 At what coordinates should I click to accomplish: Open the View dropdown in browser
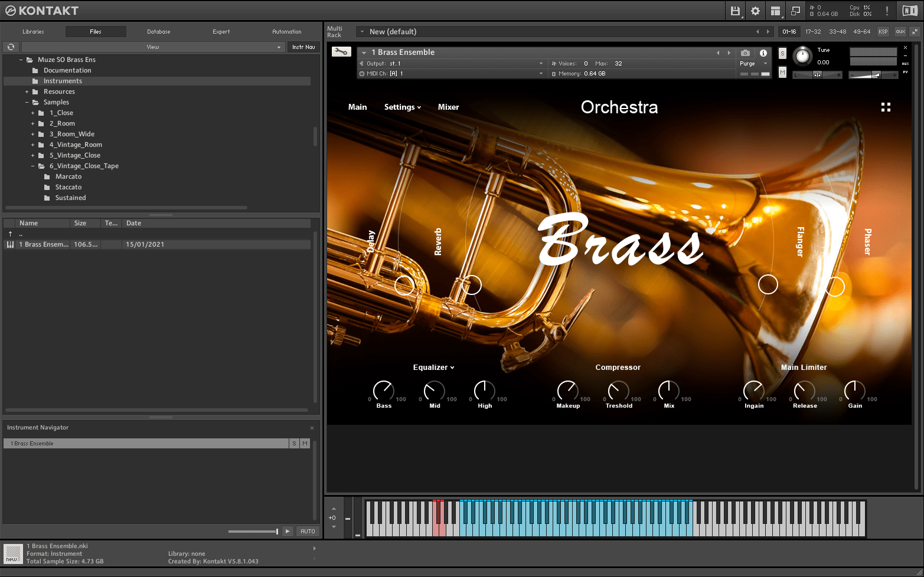click(153, 47)
